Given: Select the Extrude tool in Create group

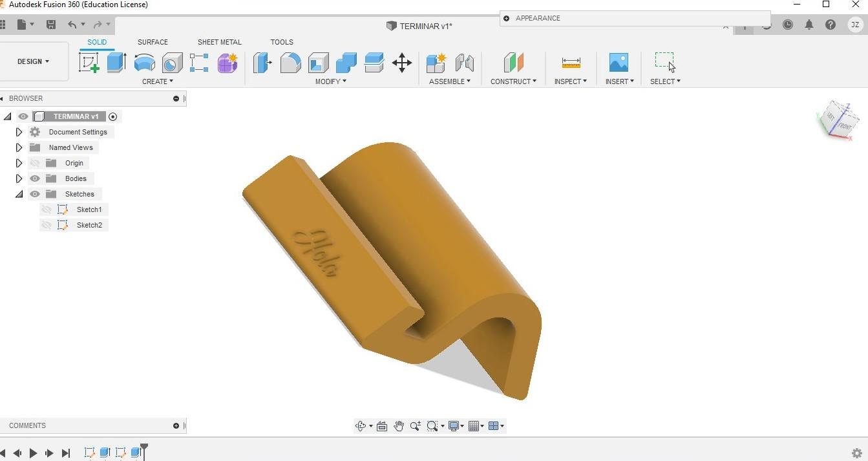Looking at the screenshot, I should pyautogui.click(x=116, y=63).
